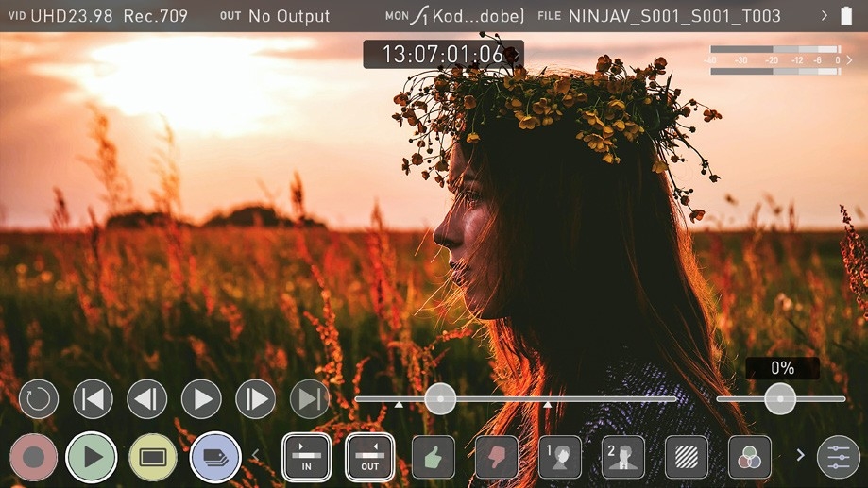868x488 pixels.
Task: Set the IN point marker
Action: (306, 458)
